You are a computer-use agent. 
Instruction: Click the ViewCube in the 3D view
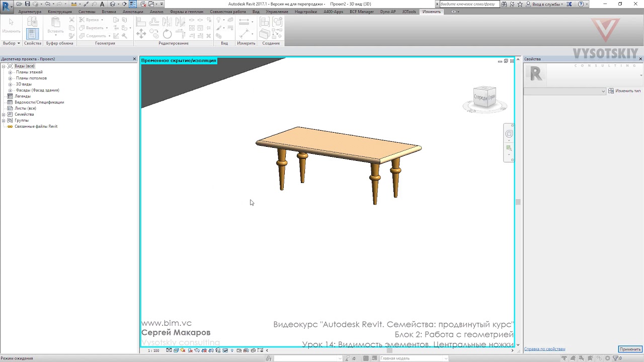[x=485, y=97]
